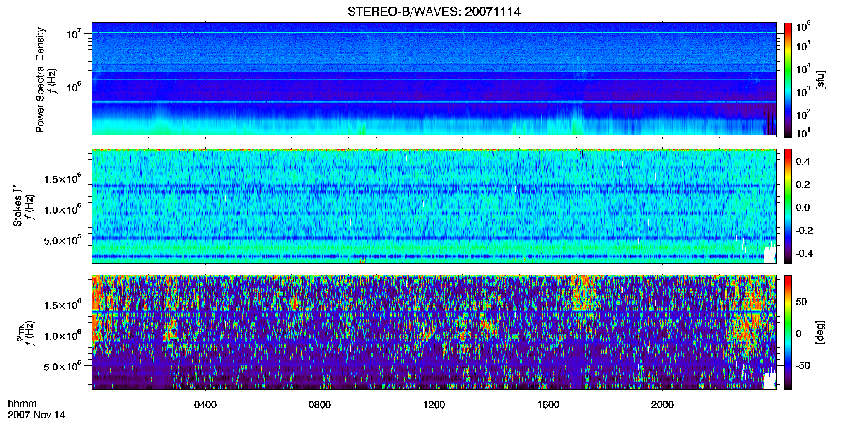Image resolution: width=868 pixels, height=447 pixels.
Task: Click the 10^2 value on sfu colorbar
Action: (803, 114)
